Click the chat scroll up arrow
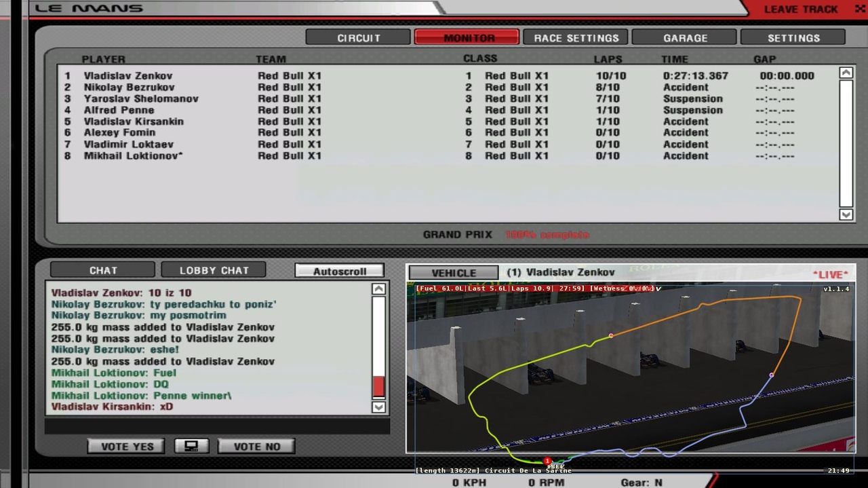 [378, 289]
